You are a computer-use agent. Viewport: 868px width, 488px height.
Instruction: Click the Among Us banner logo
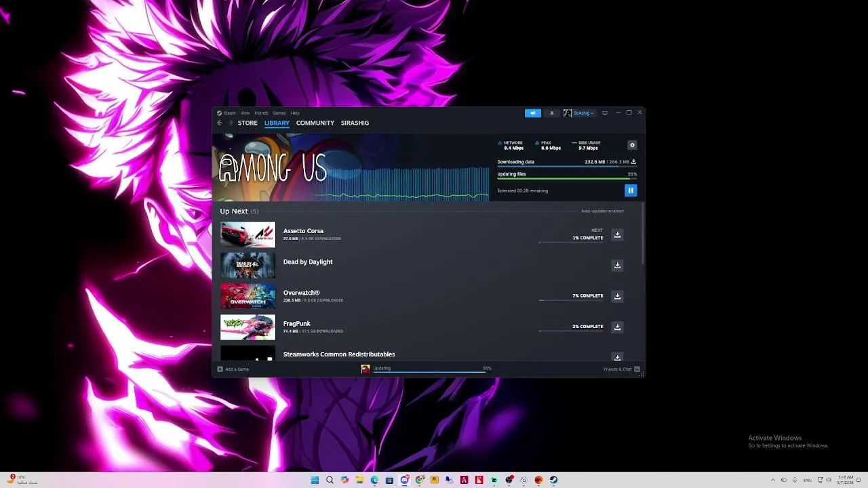[273, 168]
